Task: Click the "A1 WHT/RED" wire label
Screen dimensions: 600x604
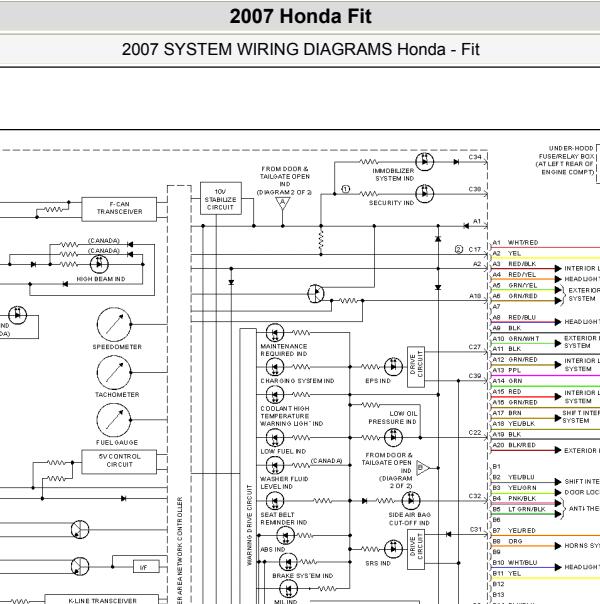Action: (515, 242)
